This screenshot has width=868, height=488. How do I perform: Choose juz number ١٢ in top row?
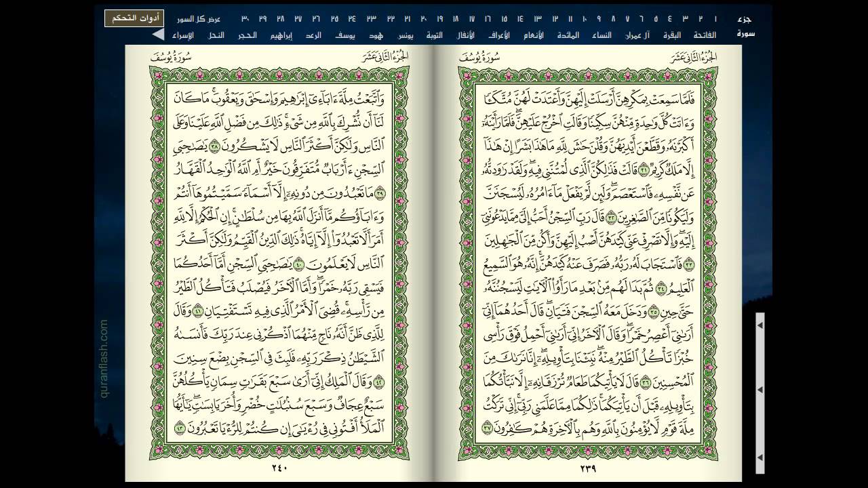click(x=555, y=19)
